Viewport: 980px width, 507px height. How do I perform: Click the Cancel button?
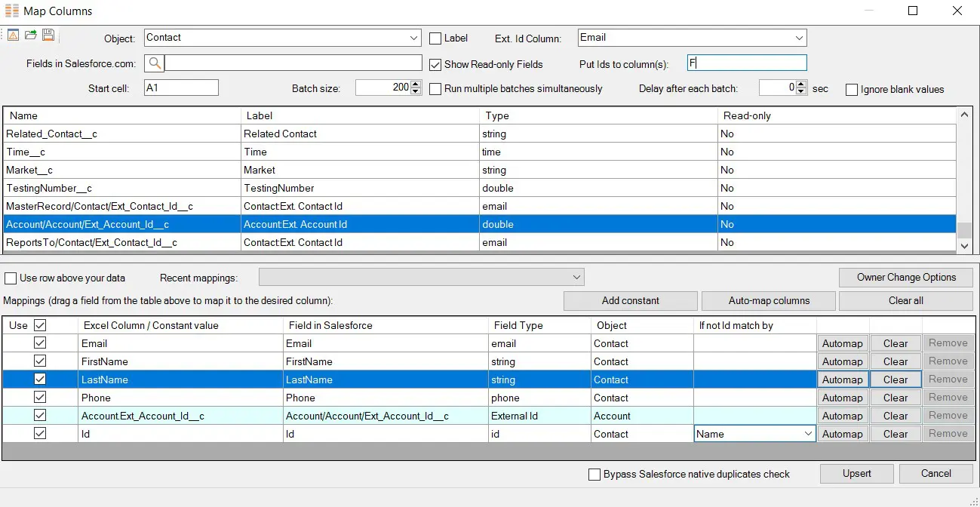pyautogui.click(x=936, y=474)
